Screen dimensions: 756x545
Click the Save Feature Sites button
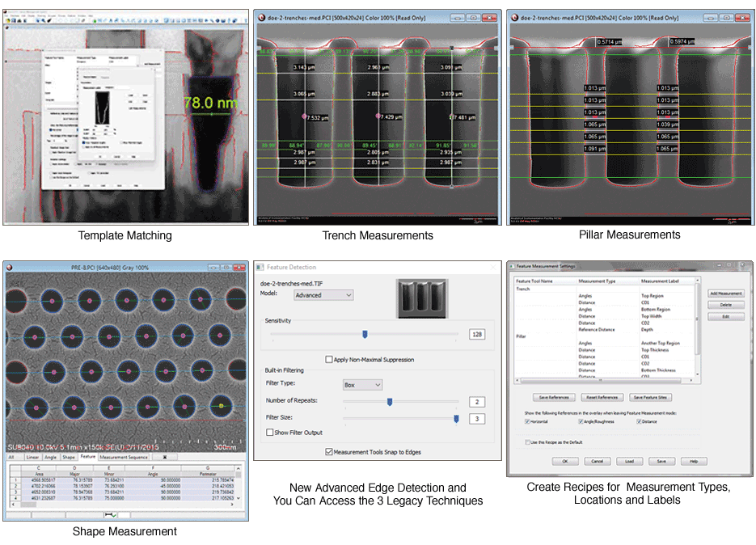(x=650, y=397)
